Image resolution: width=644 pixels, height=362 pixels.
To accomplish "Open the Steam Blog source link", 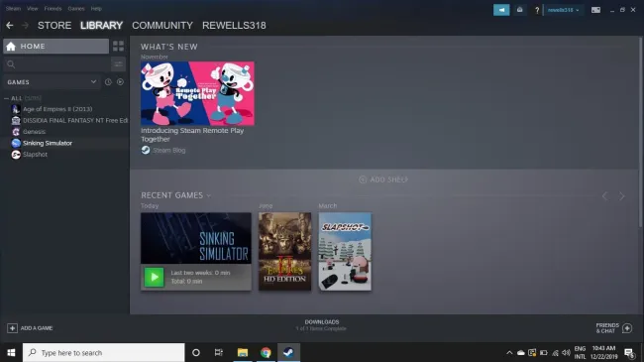I will [163, 150].
